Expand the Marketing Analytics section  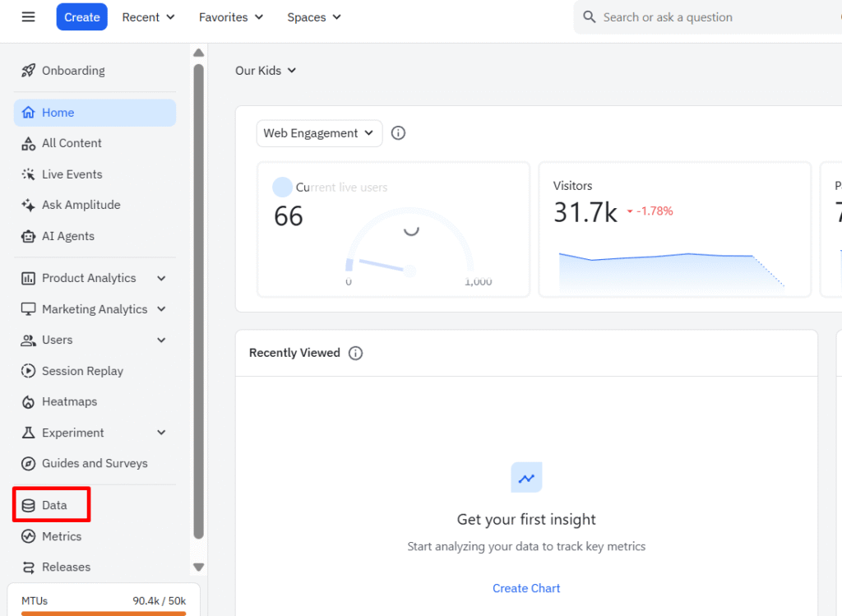[x=161, y=309]
